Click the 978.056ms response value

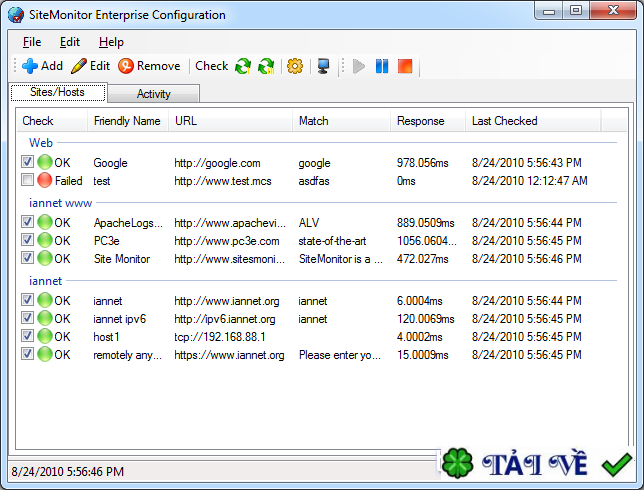click(x=423, y=163)
